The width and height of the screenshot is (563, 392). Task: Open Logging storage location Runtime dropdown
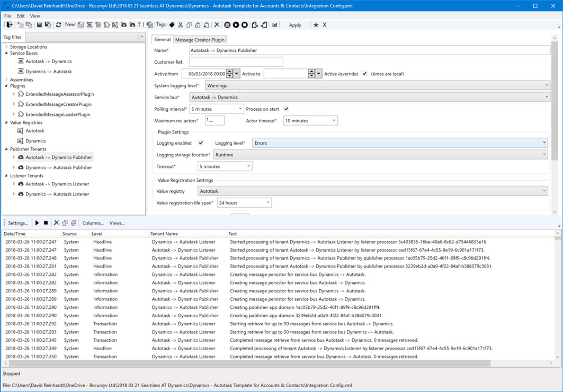(381, 155)
